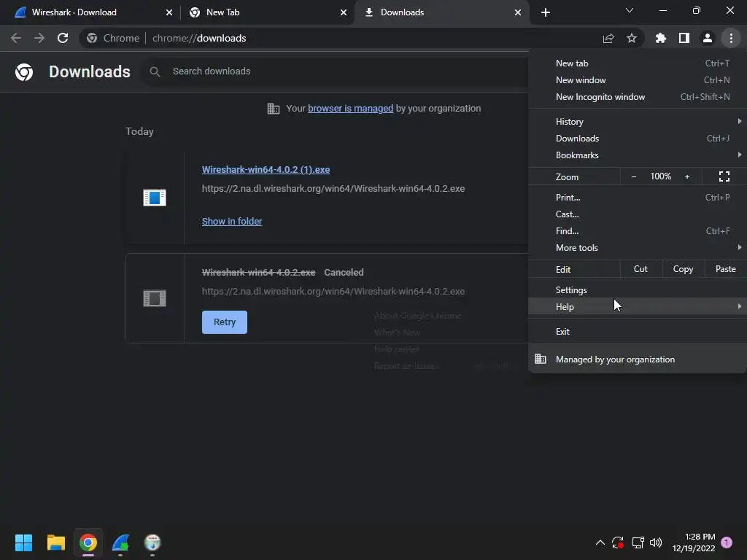Click the volume speaker tray icon
Image resolution: width=747 pixels, height=560 pixels.
coord(656,542)
